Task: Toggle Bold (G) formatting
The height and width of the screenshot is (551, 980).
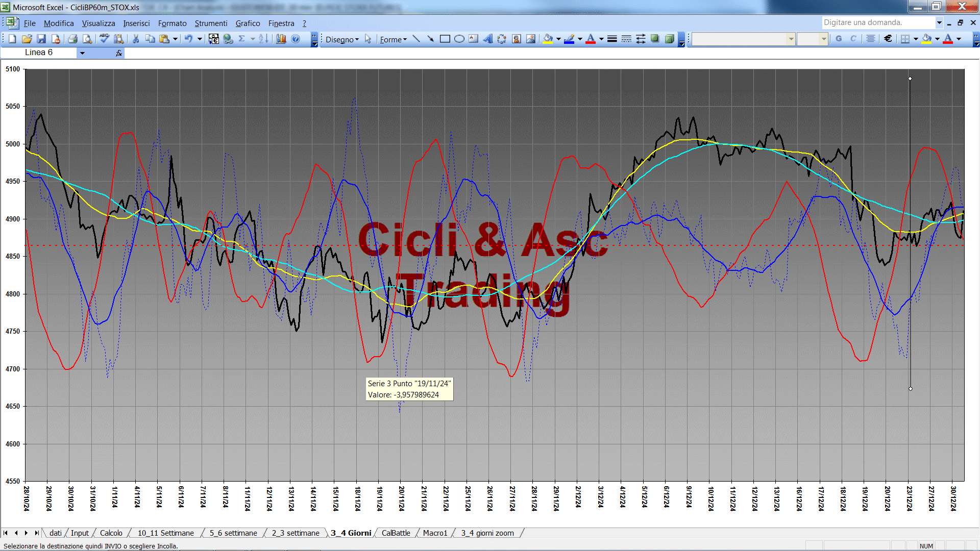Action: point(839,39)
